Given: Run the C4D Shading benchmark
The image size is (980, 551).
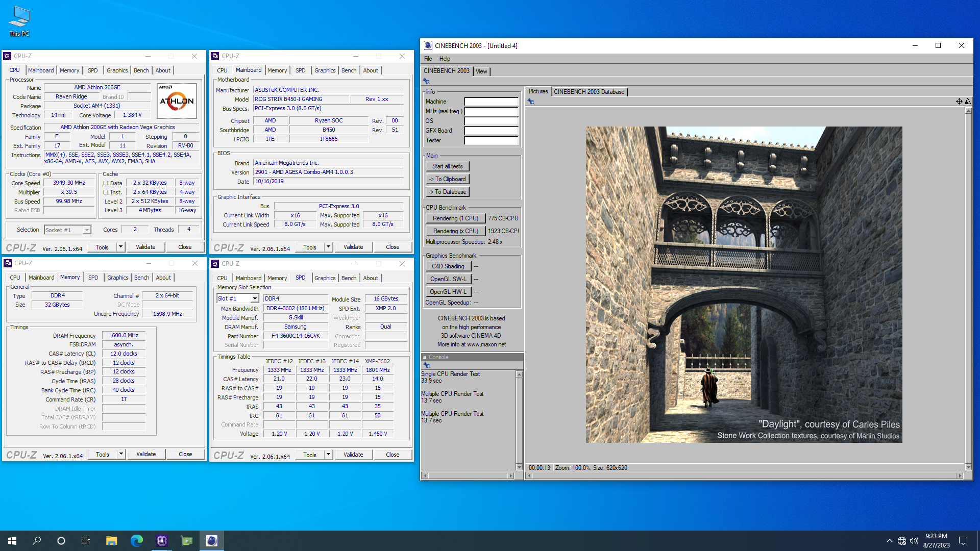Looking at the screenshot, I should (x=448, y=266).
